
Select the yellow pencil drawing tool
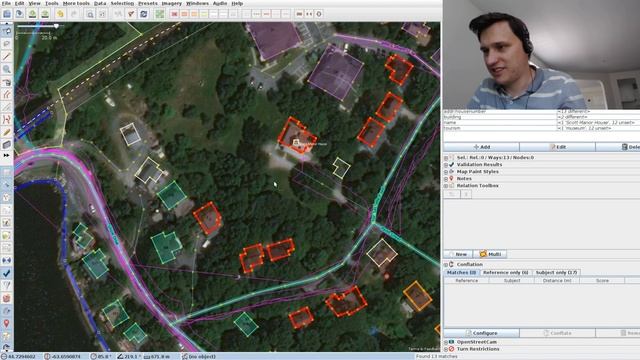click(x=7, y=132)
